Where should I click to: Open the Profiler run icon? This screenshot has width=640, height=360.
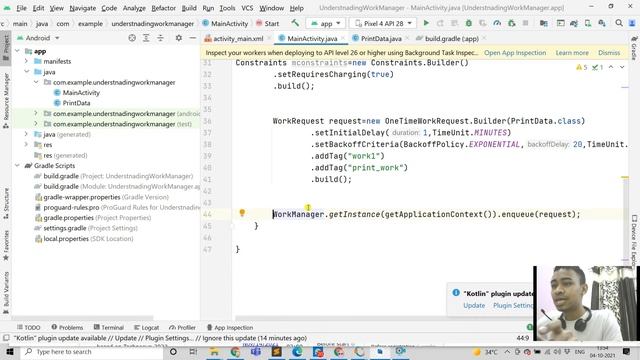(497, 23)
